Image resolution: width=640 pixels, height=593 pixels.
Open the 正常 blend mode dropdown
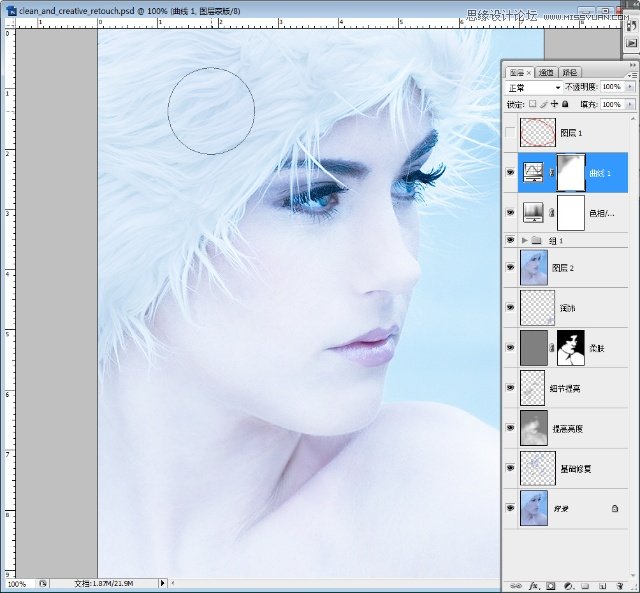pyautogui.click(x=534, y=88)
